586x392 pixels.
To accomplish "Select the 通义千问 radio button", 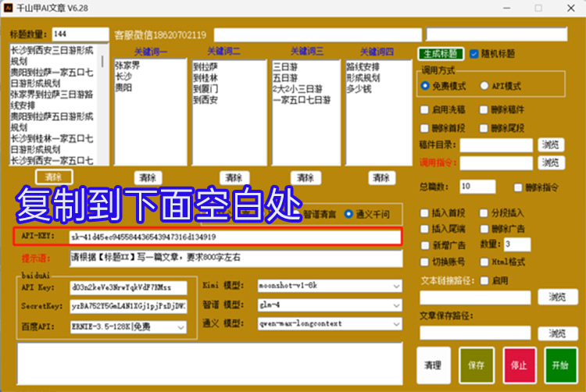I will coord(349,212).
